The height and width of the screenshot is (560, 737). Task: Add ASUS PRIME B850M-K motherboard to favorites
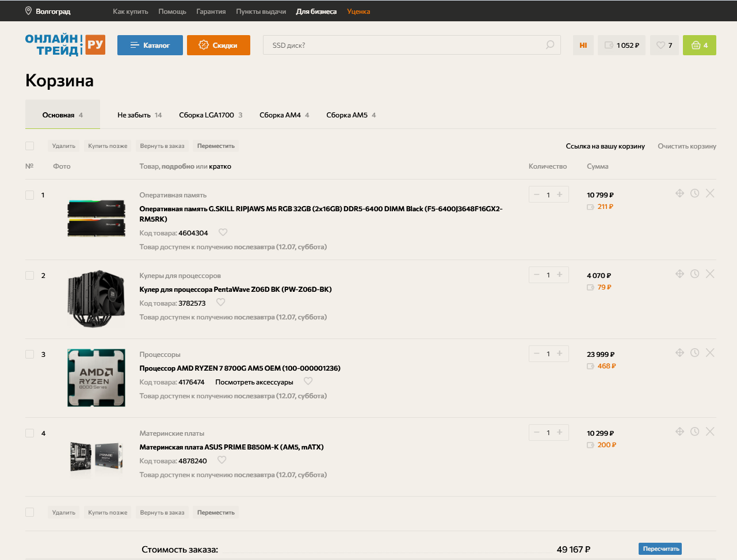click(x=222, y=460)
